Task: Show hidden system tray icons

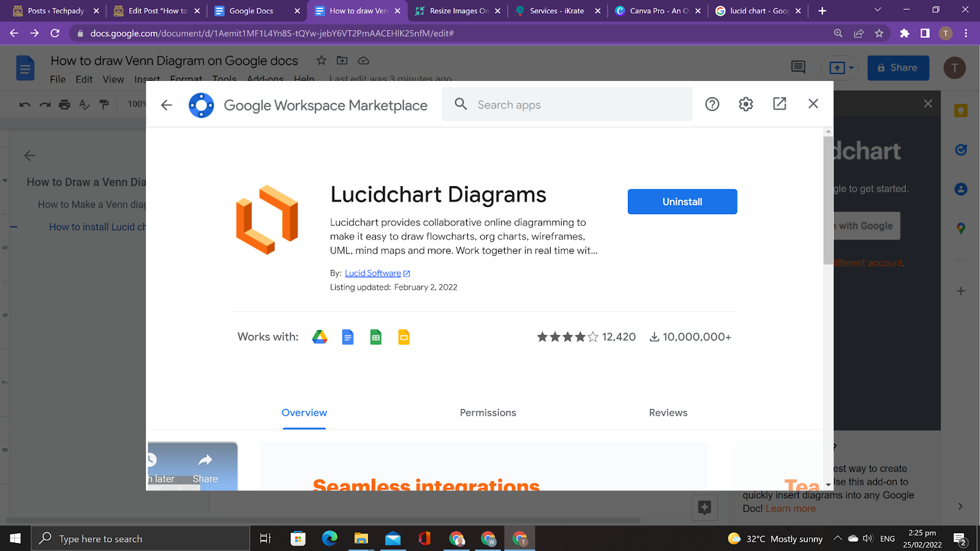Action: tap(837, 538)
